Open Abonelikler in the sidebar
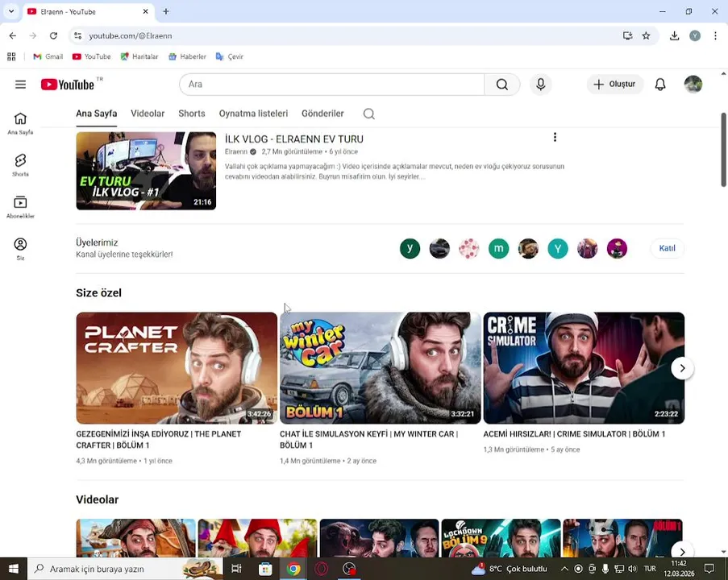728x580 pixels. click(x=20, y=207)
